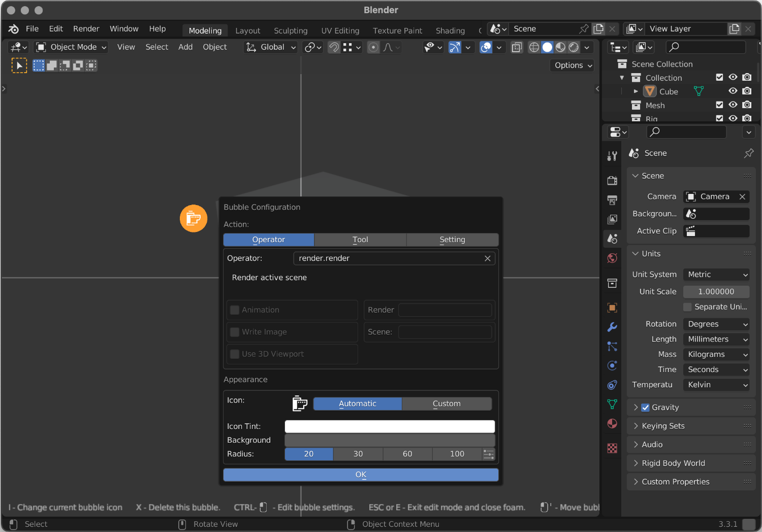762x532 pixels.
Task: Click the OK button
Action: tap(361, 475)
